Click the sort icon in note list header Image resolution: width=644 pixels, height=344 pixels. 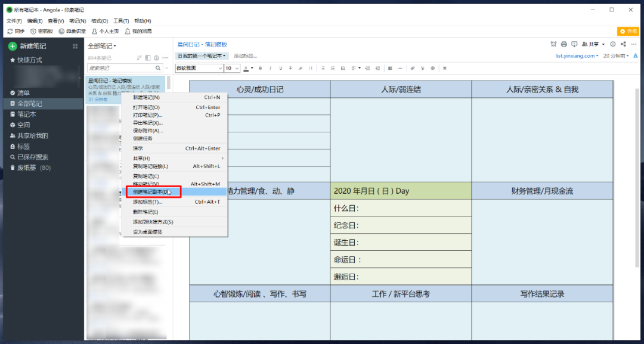[x=139, y=58]
